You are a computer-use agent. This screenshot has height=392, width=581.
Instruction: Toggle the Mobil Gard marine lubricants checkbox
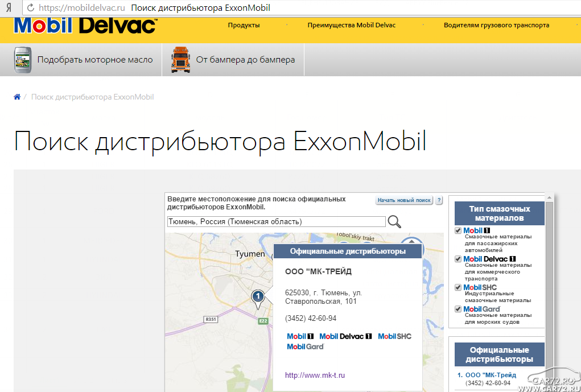pos(458,309)
